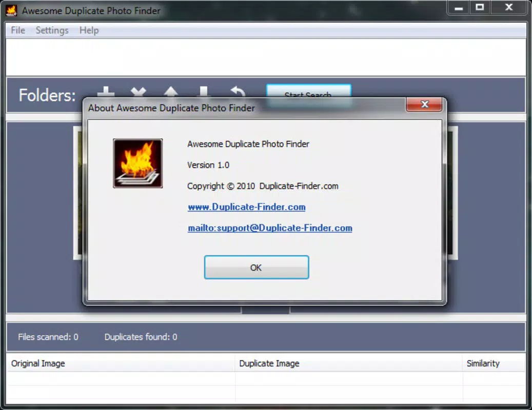Click the flaming photos app logo in the dialog

[138, 163]
